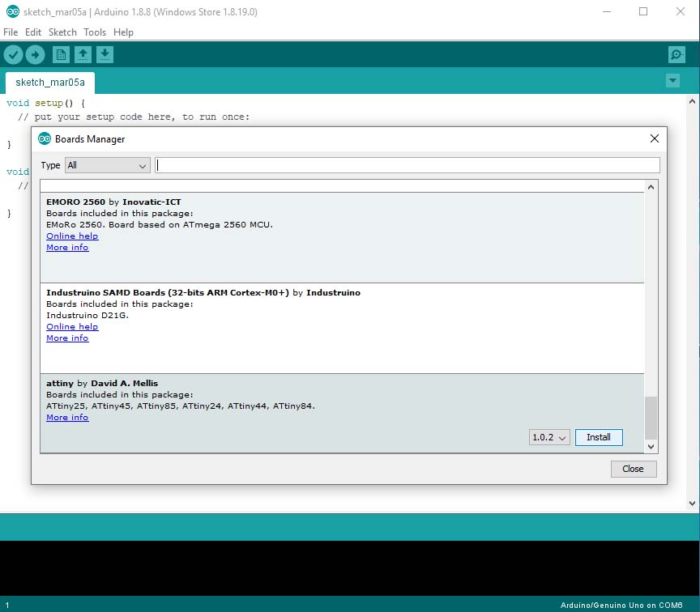
Task: Click scroll up arrow in boards list
Action: click(x=651, y=187)
